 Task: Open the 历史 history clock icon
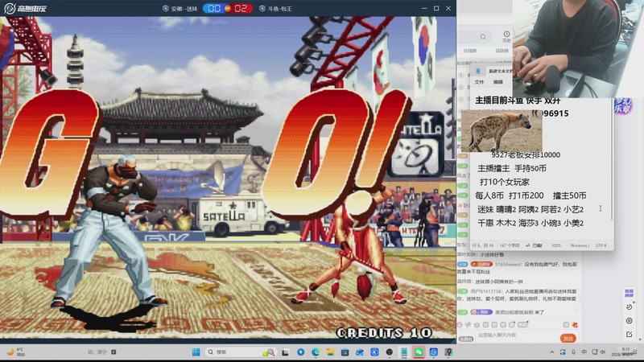[x=506, y=36]
